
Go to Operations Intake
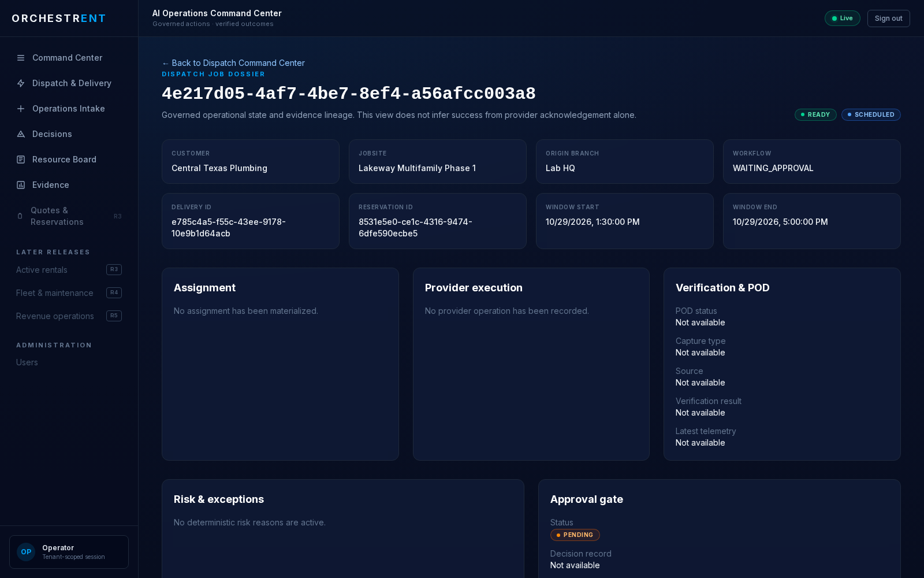pyautogui.click(x=69, y=109)
